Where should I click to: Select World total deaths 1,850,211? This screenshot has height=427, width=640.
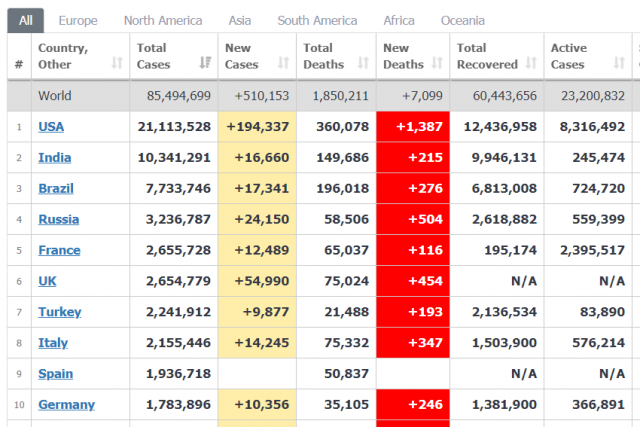pos(340,96)
